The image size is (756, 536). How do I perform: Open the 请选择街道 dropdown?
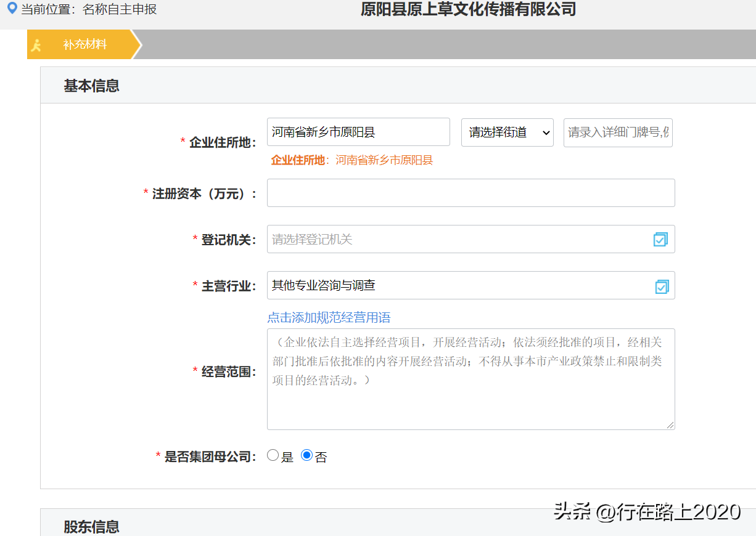(507, 132)
